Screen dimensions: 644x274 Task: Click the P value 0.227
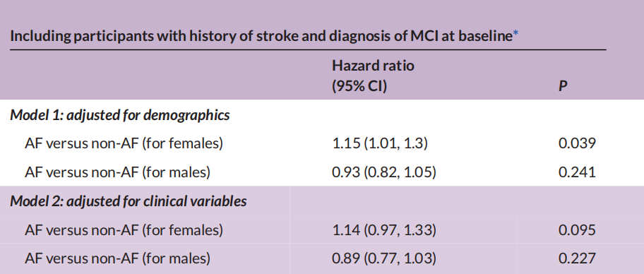tap(577, 258)
